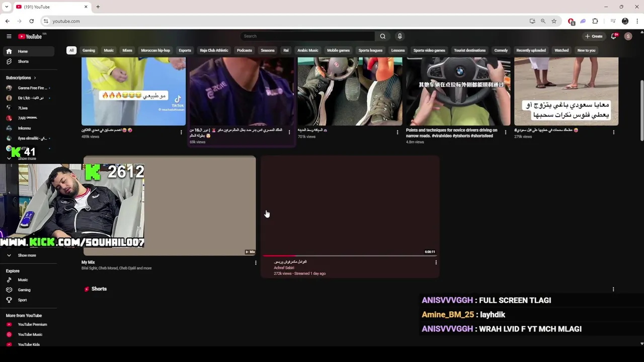Open options for Achraf Sabiri stream video
The height and width of the screenshot is (362, 644).
pyautogui.click(x=436, y=262)
